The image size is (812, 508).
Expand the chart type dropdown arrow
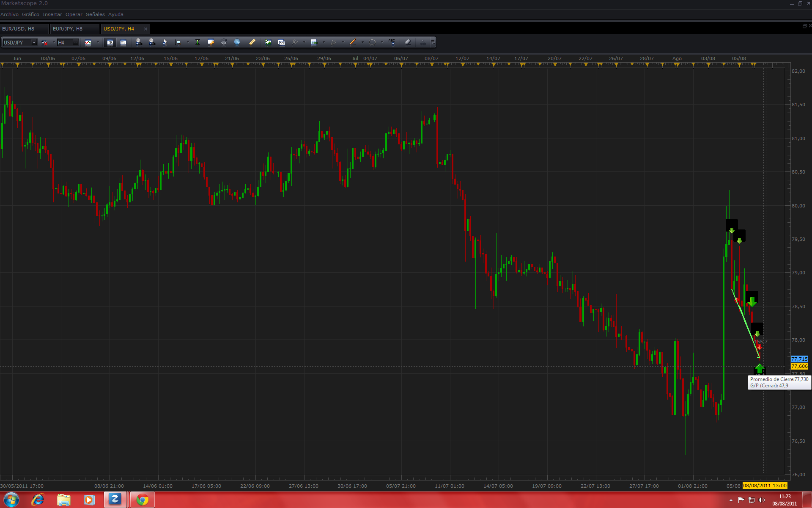point(98,42)
